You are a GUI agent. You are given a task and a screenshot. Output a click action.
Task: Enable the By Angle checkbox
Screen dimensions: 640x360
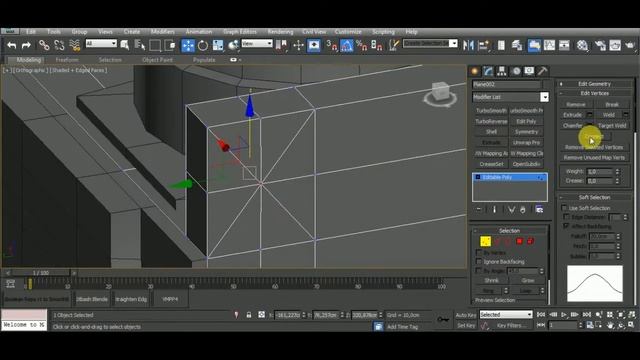click(x=479, y=271)
